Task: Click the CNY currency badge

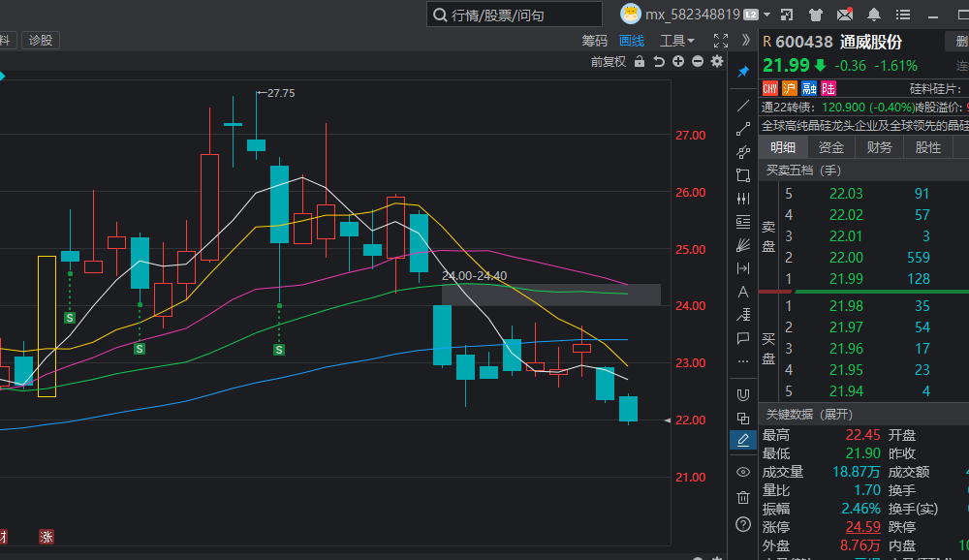Action: click(770, 88)
